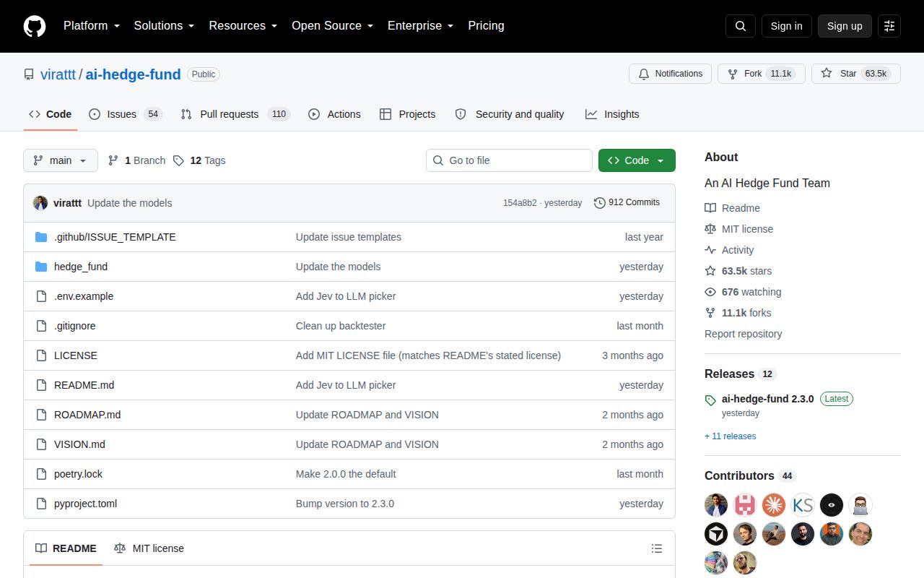The image size is (924, 578).
Task: Open the .env.example file
Action: pos(84,296)
